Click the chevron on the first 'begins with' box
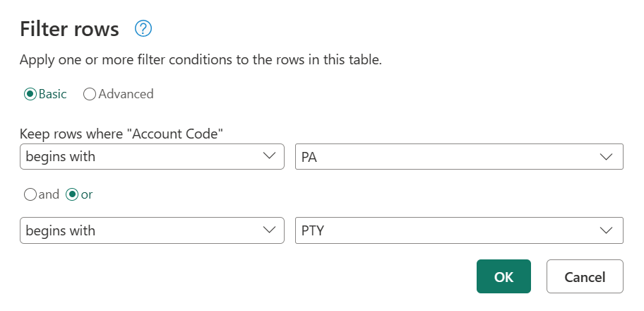The height and width of the screenshot is (311, 644). (x=268, y=157)
